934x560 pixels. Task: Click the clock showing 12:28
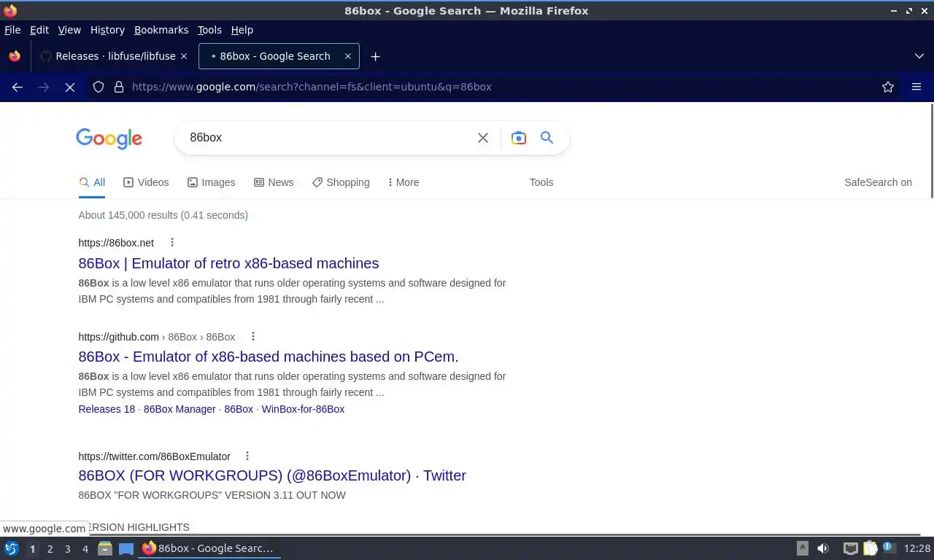tap(917, 548)
